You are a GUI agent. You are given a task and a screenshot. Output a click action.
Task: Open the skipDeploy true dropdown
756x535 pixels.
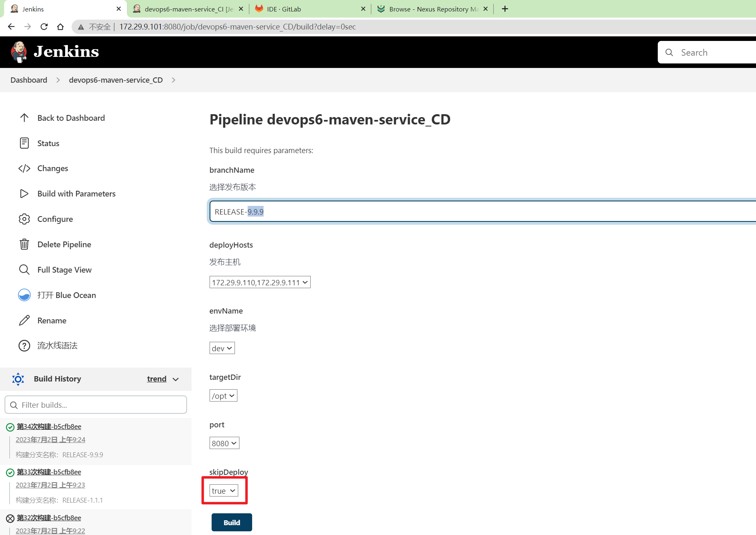coord(224,491)
